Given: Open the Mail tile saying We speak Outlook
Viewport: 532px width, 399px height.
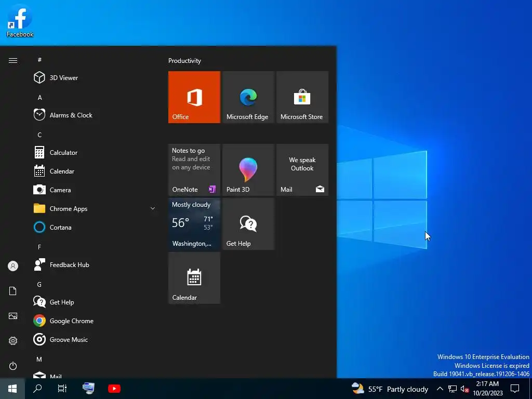Looking at the screenshot, I should (x=302, y=170).
